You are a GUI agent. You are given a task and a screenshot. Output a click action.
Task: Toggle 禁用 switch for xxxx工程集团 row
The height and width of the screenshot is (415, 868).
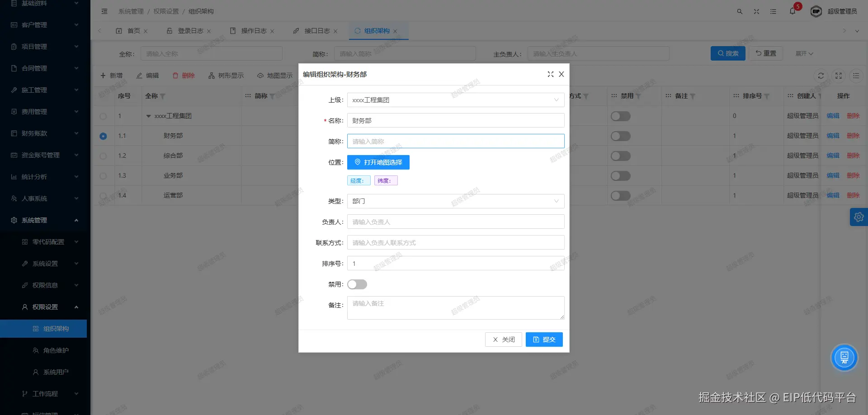point(621,116)
